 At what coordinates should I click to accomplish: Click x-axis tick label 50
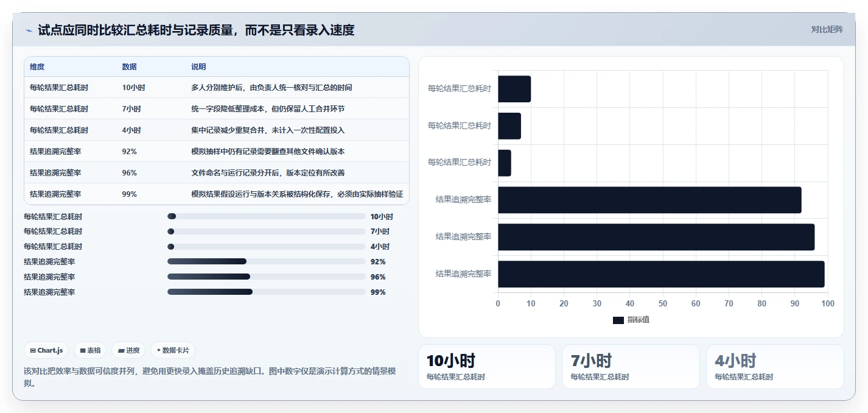click(x=663, y=303)
